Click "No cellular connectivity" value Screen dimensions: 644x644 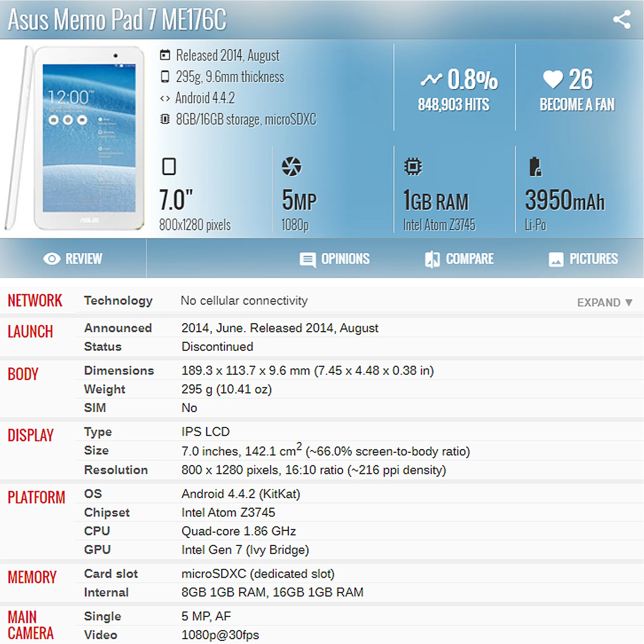coord(244,301)
